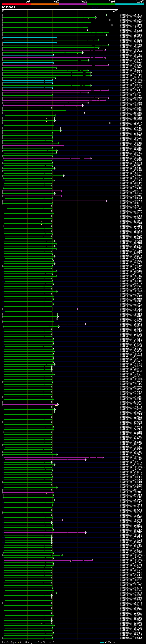146x644 pixels.
Task: Select the UniRef100_B9N0T2 label
Action: coord(131,191)
